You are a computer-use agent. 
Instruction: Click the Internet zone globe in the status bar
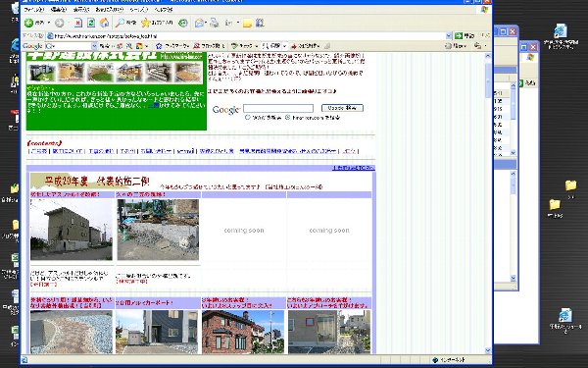coord(435,360)
